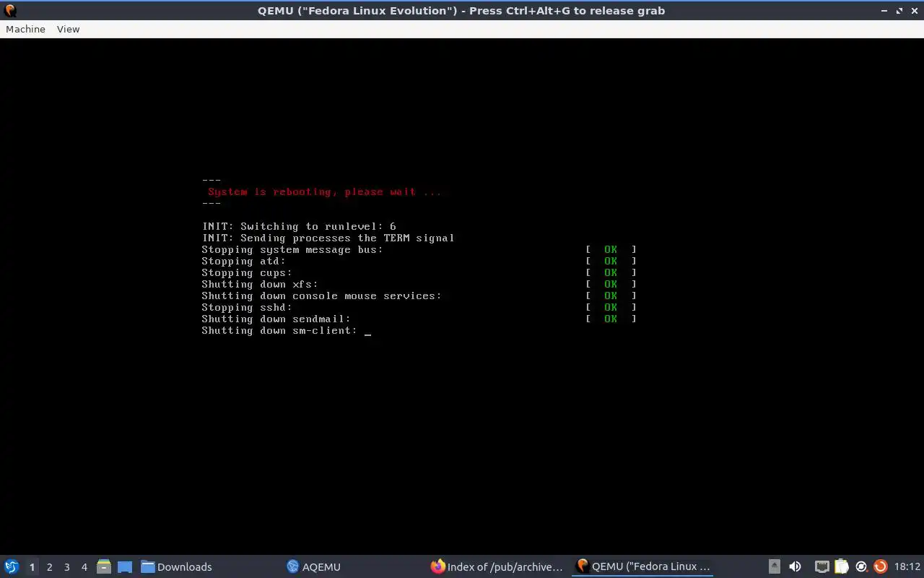This screenshot has width=924, height=578.
Task: Click the 'INIT: Switching to runlevel: 6' line
Action: click(x=299, y=226)
